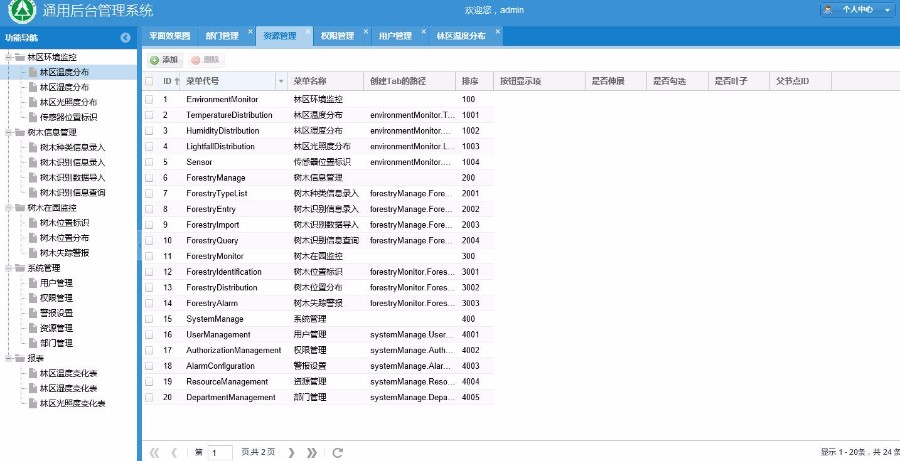Check the row for UserManagement
Screen dimensions: 900x461
tap(149, 335)
